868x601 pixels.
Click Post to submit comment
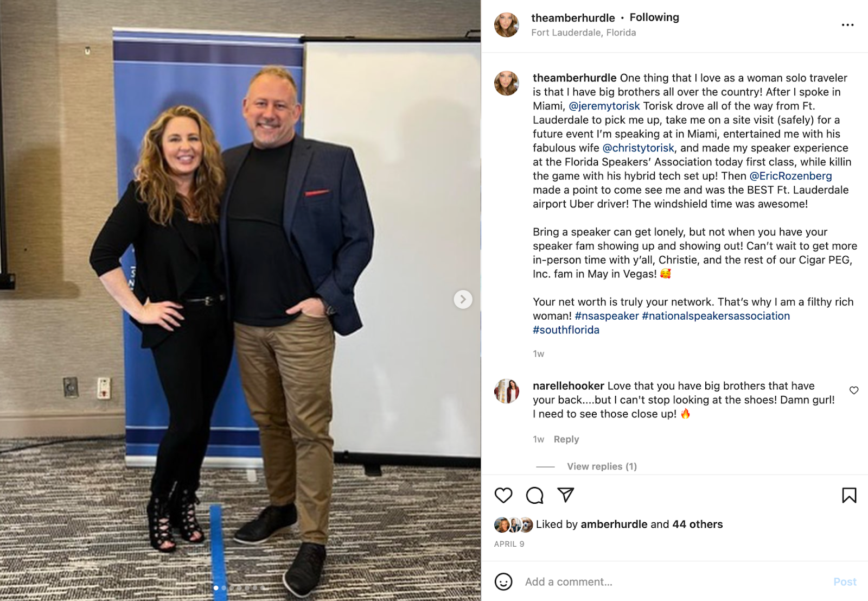(845, 582)
